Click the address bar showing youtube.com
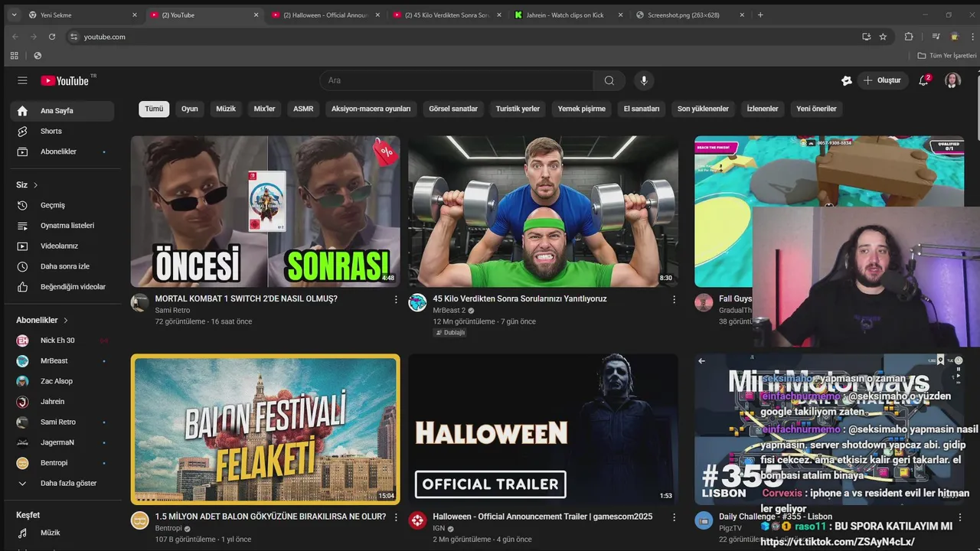This screenshot has height=551, width=980. [459, 37]
